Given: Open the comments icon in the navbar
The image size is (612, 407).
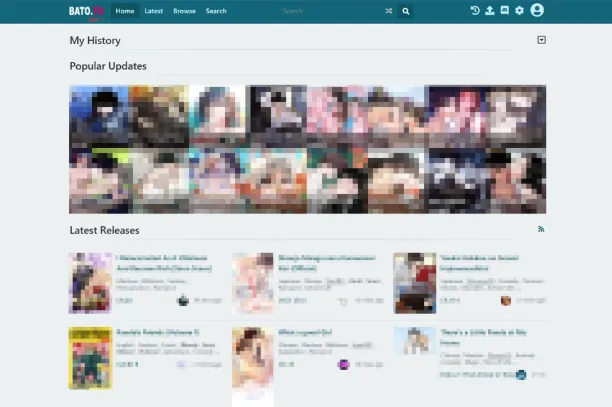Looking at the screenshot, I should [504, 11].
